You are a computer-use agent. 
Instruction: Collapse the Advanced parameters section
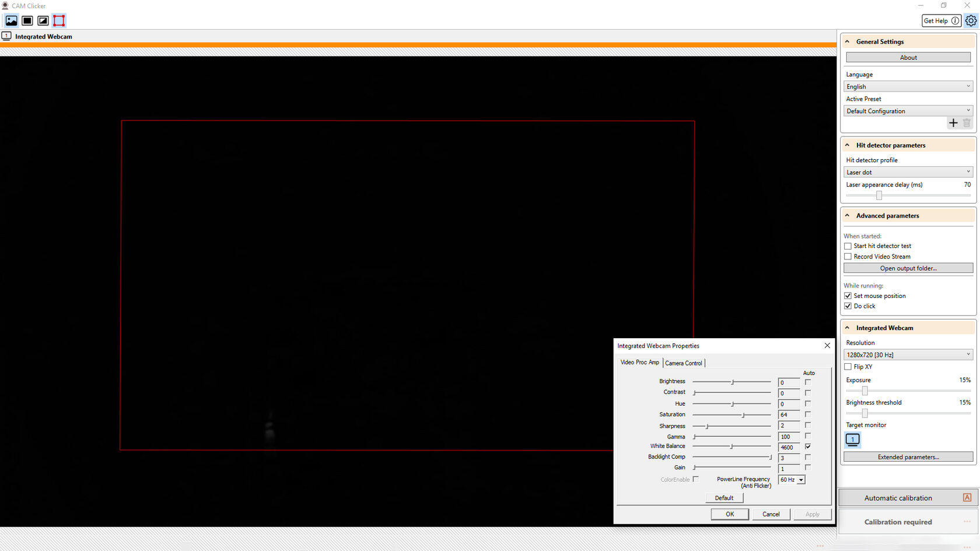point(847,215)
